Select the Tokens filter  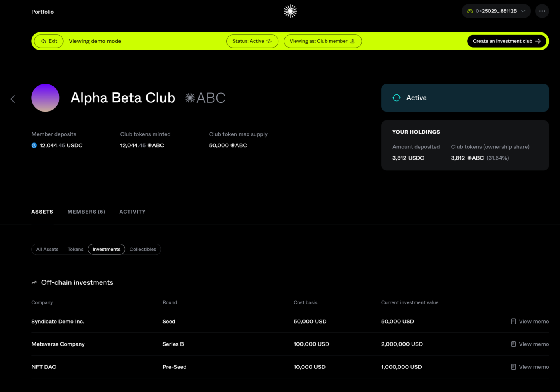[x=75, y=249]
